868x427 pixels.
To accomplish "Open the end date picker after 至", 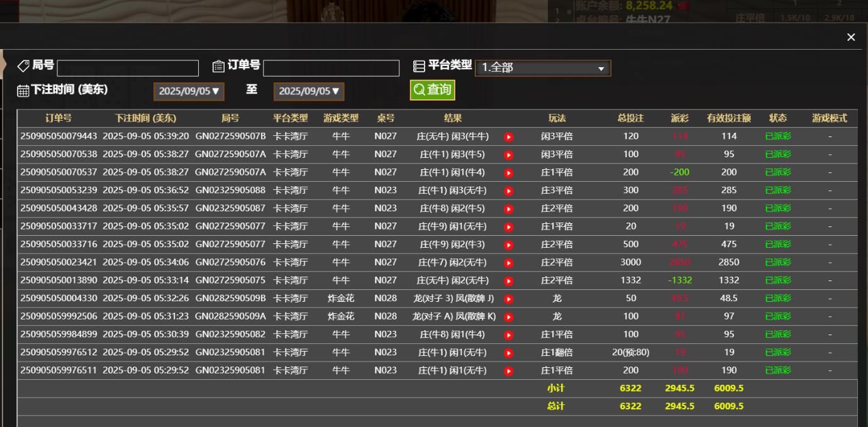I will (309, 91).
